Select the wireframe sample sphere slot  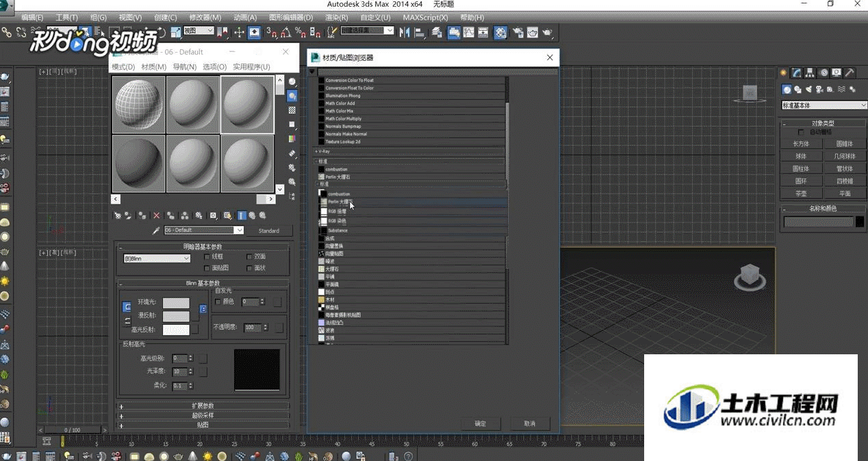point(138,104)
